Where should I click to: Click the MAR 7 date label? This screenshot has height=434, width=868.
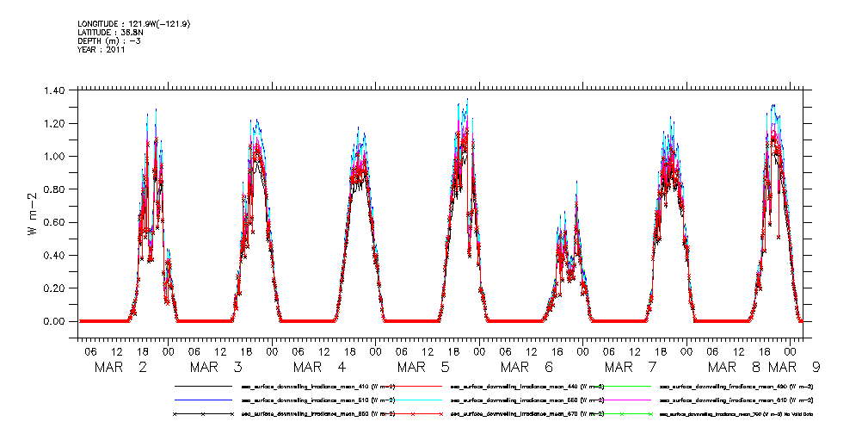tap(631, 367)
